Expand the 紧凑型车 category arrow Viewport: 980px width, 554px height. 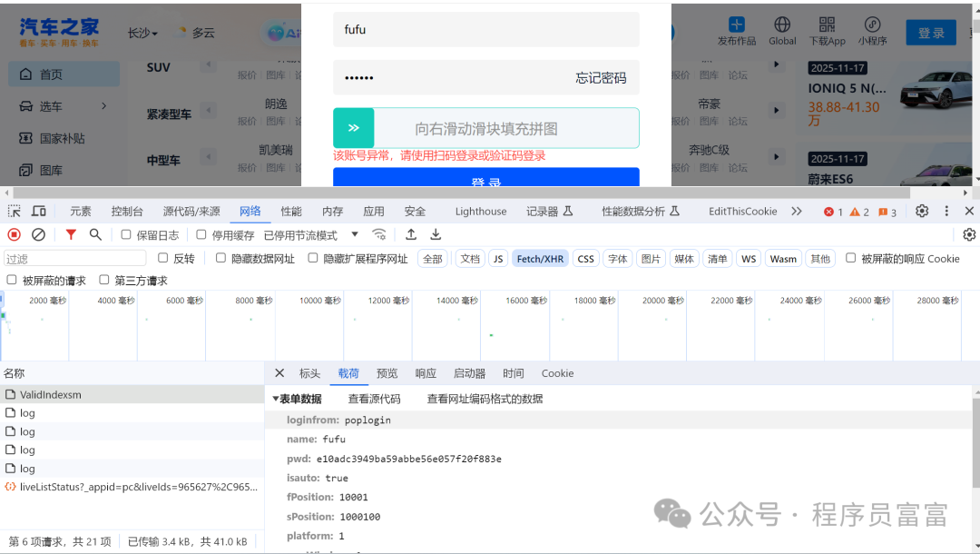coord(208,111)
